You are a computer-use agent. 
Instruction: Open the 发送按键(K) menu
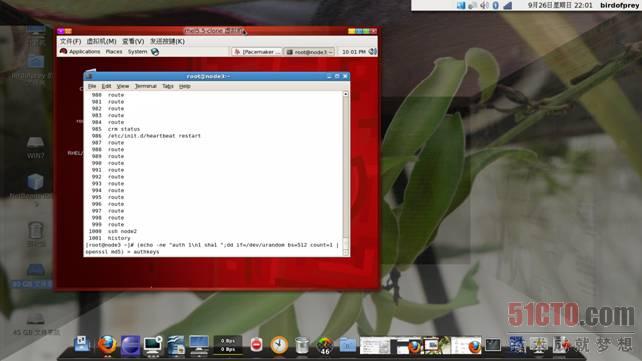[x=167, y=41]
